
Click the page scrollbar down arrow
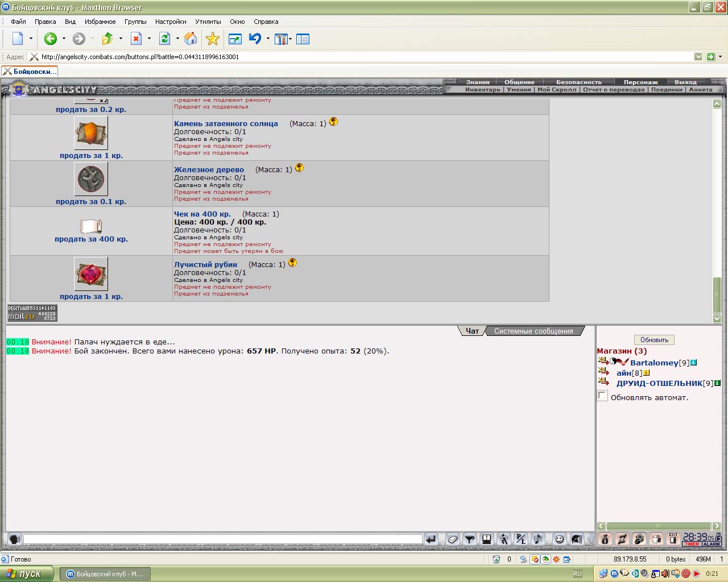tap(717, 319)
